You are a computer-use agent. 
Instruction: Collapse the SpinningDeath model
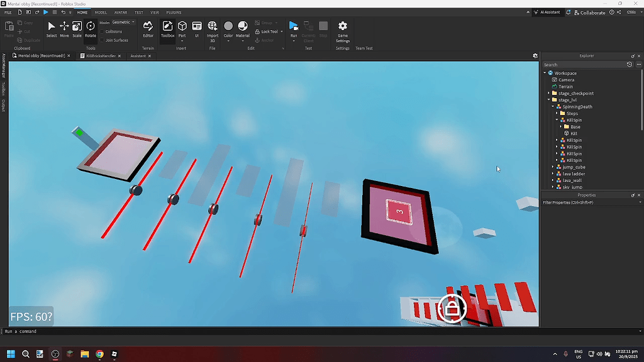pyautogui.click(x=552, y=106)
